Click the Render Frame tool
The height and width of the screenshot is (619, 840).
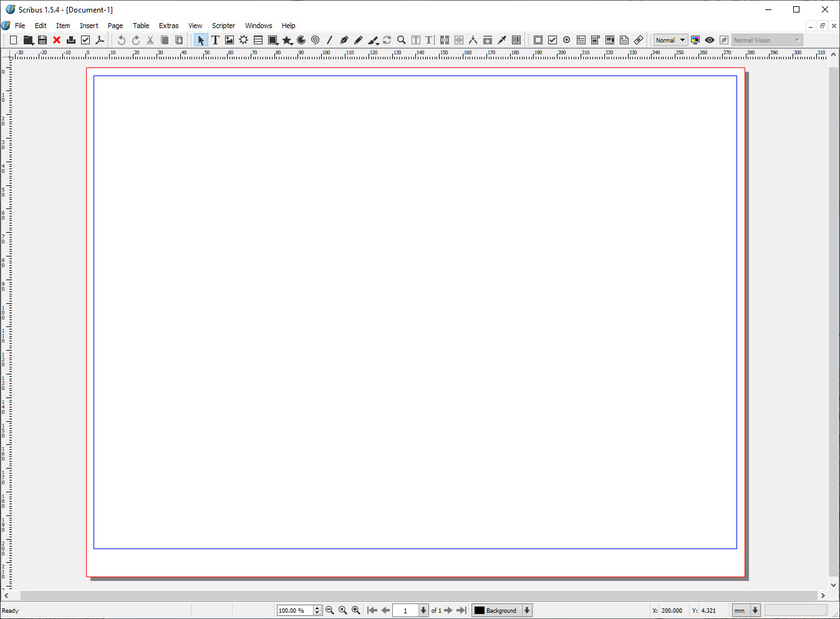(x=244, y=40)
